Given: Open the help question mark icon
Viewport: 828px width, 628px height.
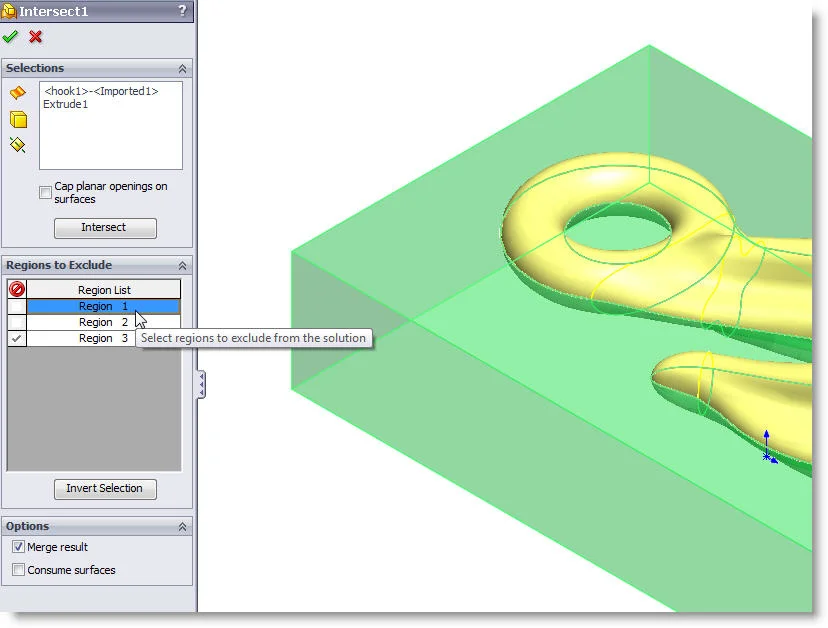Looking at the screenshot, I should click(182, 11).
